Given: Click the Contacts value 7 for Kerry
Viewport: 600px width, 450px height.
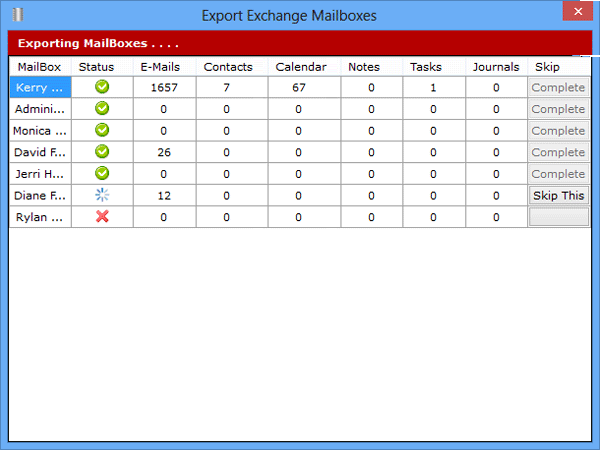Looking at the screenshot, I should [227, 88].
